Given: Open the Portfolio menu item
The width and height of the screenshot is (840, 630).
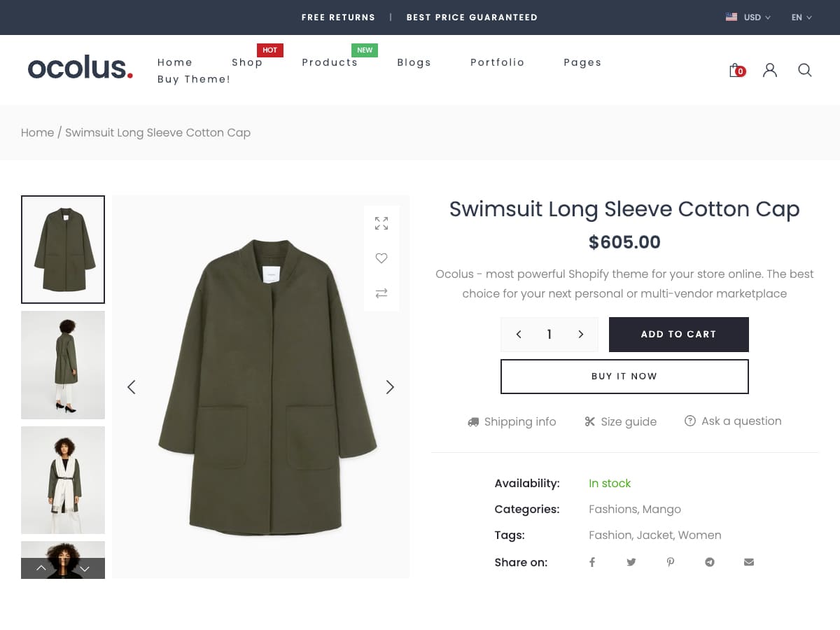Looking at the screenshot, I should pyautogui.click(x=497, y=62).
